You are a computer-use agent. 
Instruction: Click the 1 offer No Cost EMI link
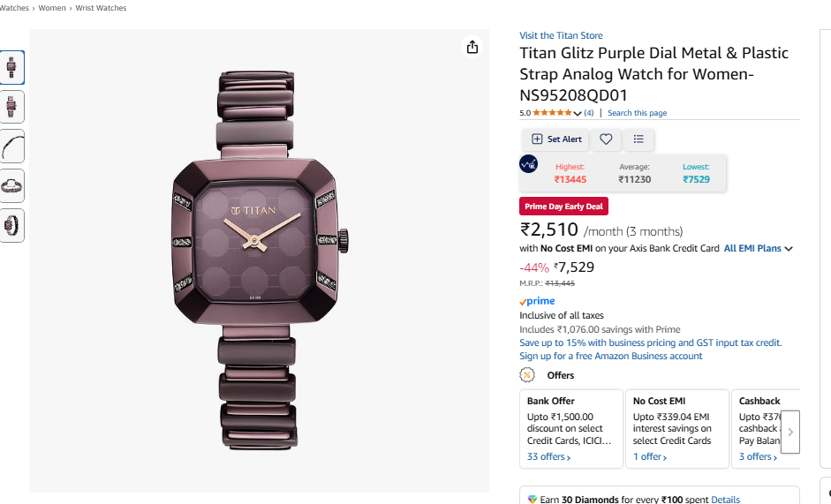coord(650,457)
